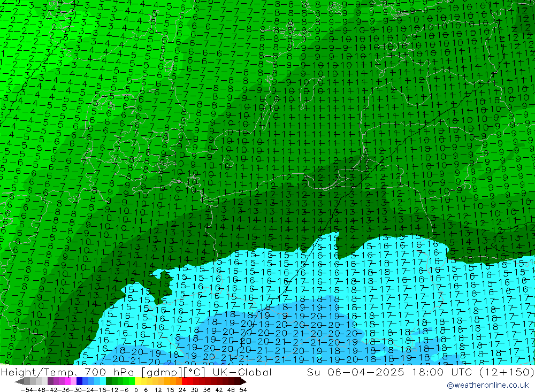Viewport: 535px width, 392px height.
Task: Click the date 'Su 06-04-2025' label
Action: point(356,372)
